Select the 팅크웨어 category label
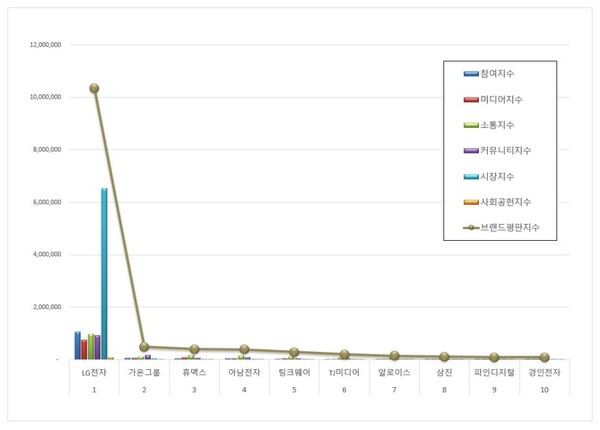Screen dimensions: 600x430 pyautogui.click(x=294, y=371)
